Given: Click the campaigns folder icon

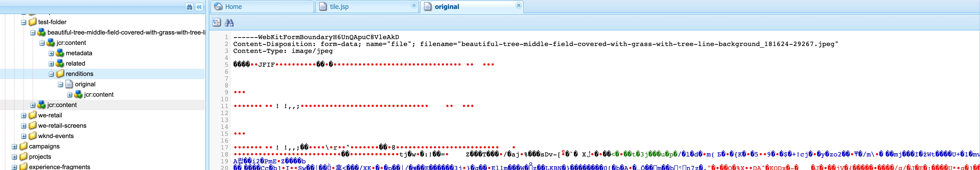Looking at the screenshot, I should point(24,146).
